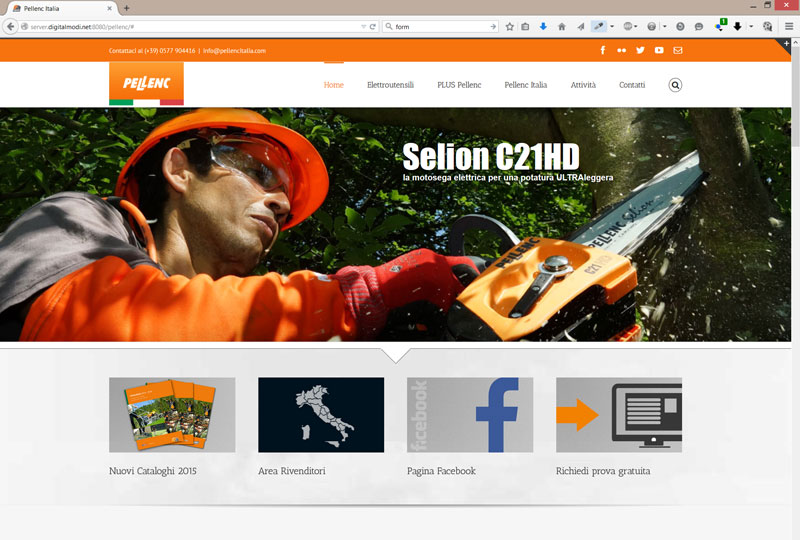This screenshot has width=800, height=540.
Task: Open downloads with the blue arrow icon
Action: pyautogui.click(x=543, y=27)
